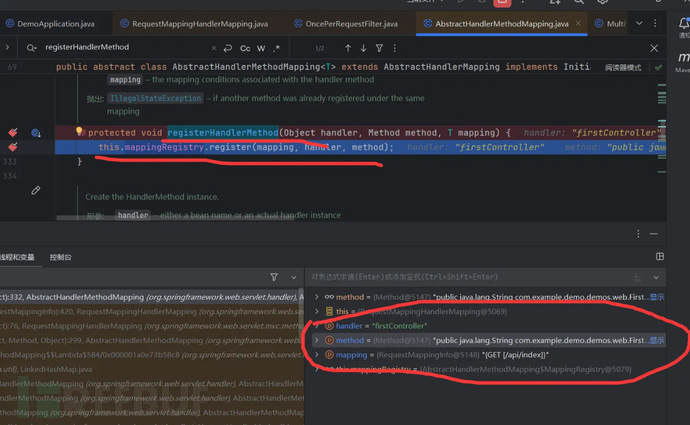Click the intention lightbulb icon in the editor
The height and width of the screenshot is (425, 690).
pos(79,132)
